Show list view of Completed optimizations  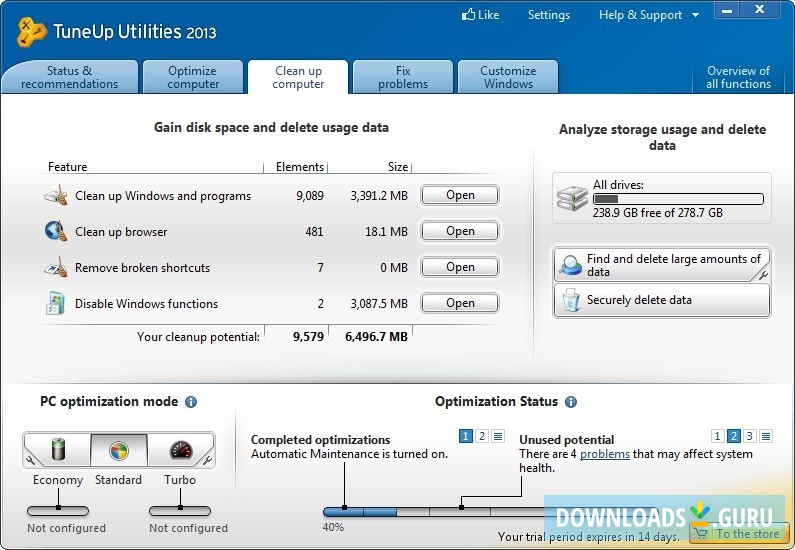[x=498, y=436]
